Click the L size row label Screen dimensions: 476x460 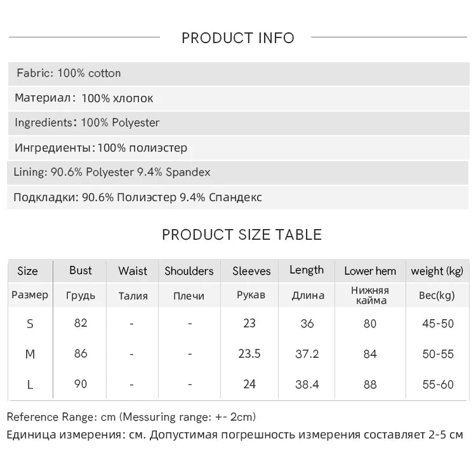[30, 384]
